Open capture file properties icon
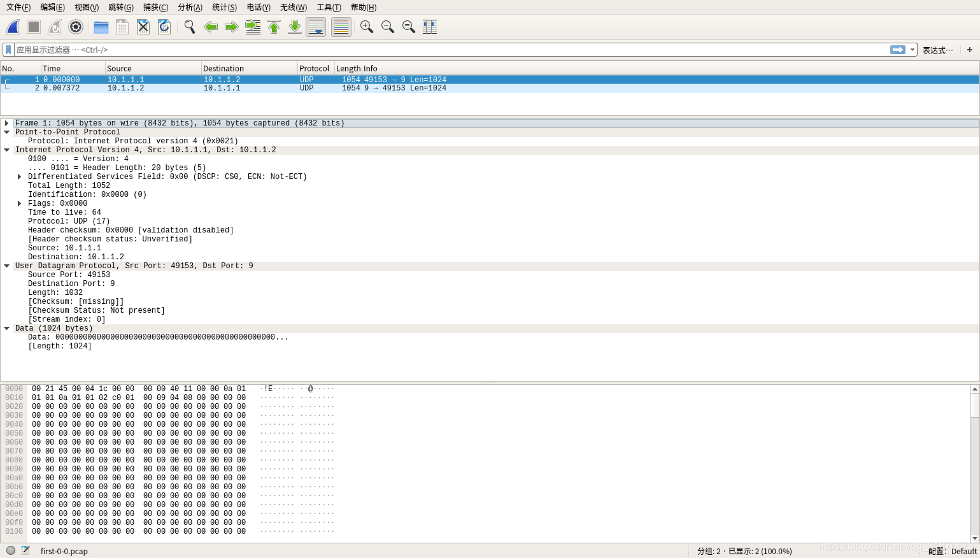This screenshot has width=980, height=558. click(x=25, y=550)
